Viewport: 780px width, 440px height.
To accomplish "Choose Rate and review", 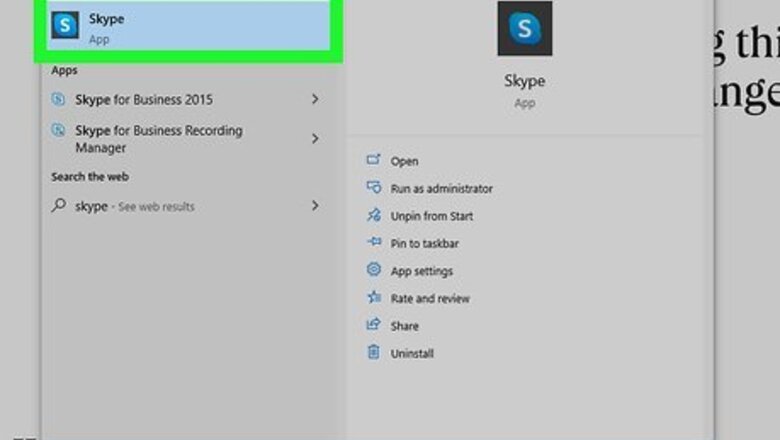I will point(430,298).
